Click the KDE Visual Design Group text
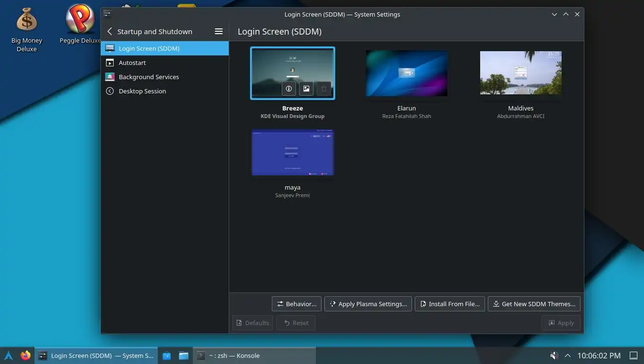 293,116
